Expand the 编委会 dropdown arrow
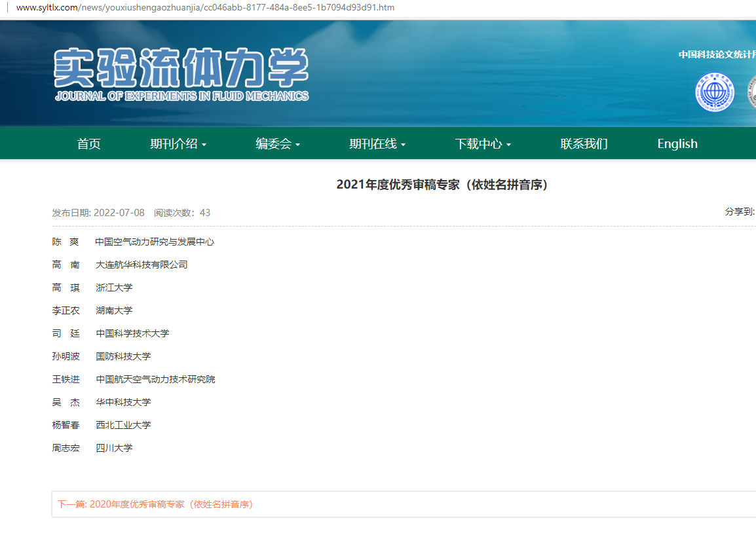756x535 pixels. [x=298, y=145]
